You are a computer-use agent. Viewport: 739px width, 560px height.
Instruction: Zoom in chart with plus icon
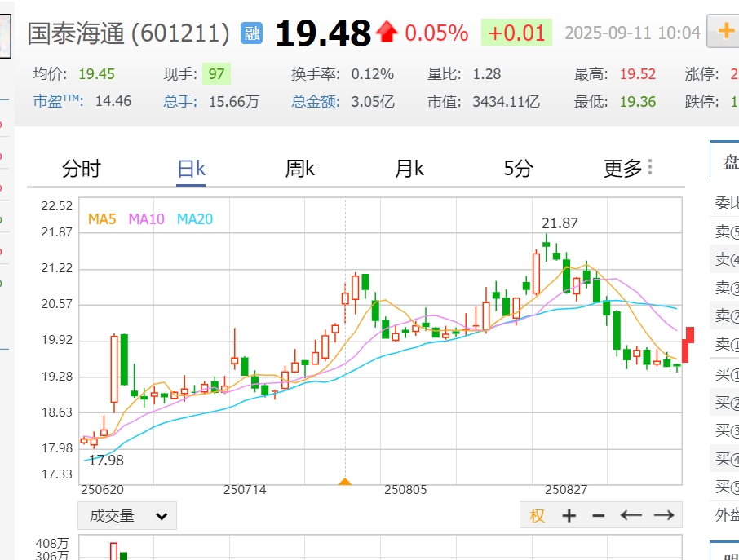[569, 516]
